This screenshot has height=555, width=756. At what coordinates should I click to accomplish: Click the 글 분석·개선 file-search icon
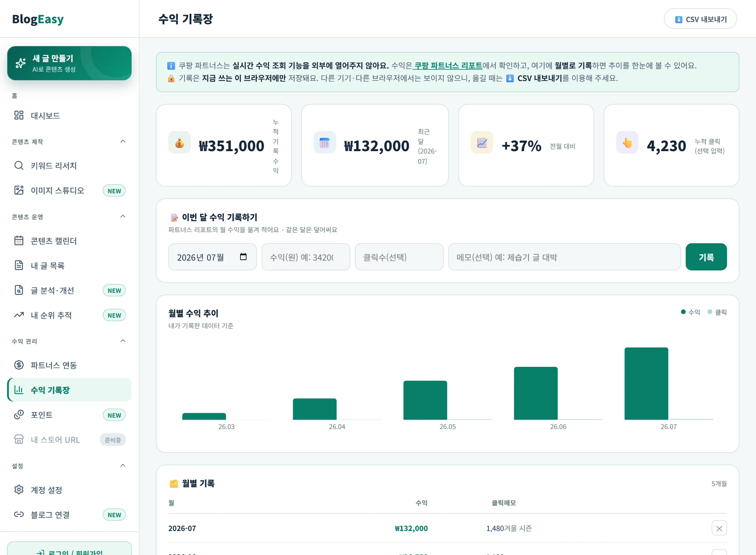pos(19,290)
